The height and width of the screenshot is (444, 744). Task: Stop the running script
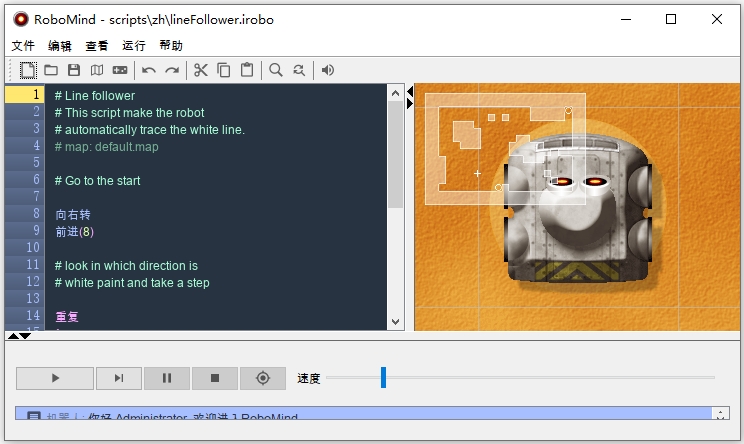click(215, 378)
